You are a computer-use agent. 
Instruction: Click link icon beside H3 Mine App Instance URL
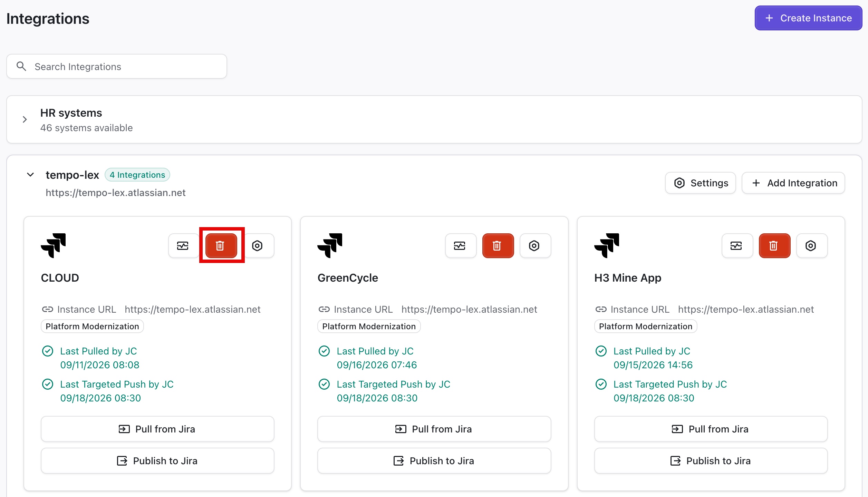pos(601,309)
